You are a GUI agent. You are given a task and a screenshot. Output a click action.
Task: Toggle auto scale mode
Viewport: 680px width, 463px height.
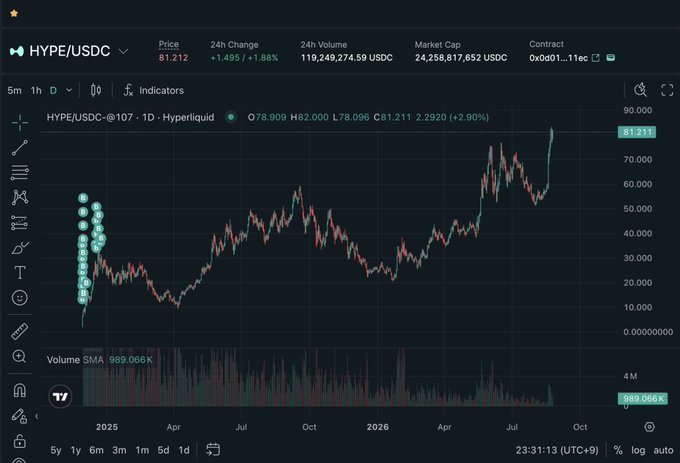tap(664, 450)
